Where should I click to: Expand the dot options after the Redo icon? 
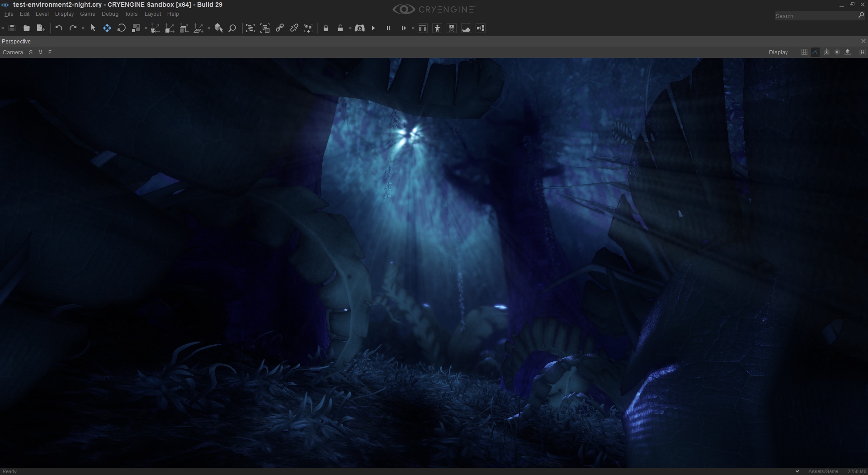tap(83, 28)
